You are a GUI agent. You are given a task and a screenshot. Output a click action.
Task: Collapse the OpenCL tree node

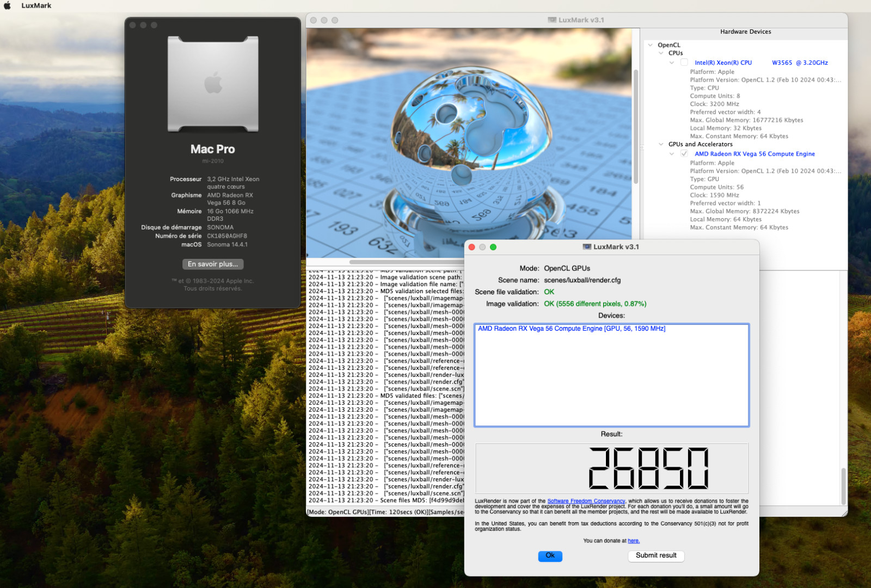(650, 45)
